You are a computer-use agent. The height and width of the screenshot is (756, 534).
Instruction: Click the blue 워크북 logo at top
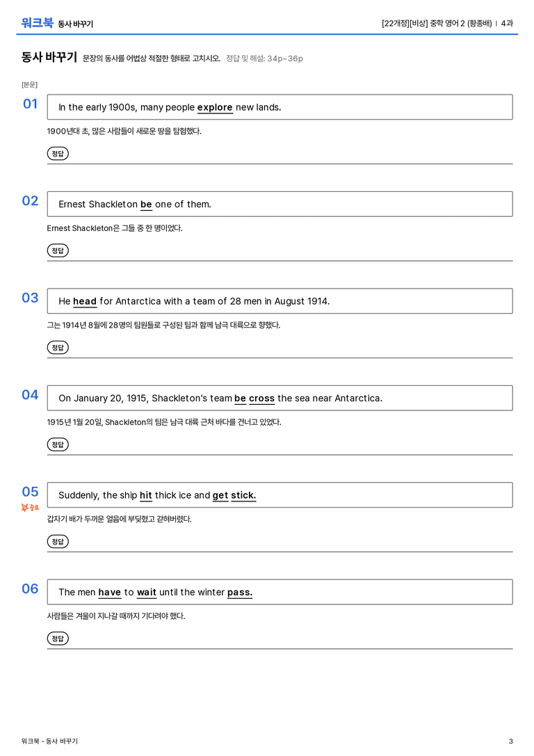(37, 23)
